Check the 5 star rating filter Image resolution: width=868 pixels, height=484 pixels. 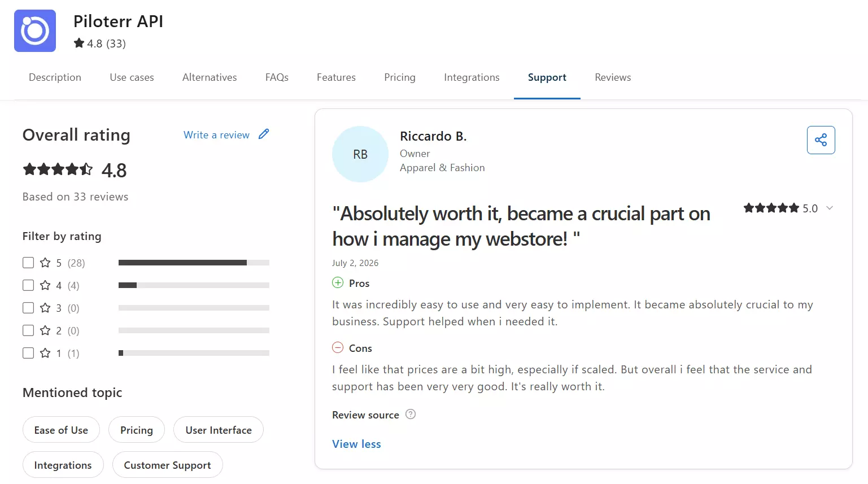point(28,263)
